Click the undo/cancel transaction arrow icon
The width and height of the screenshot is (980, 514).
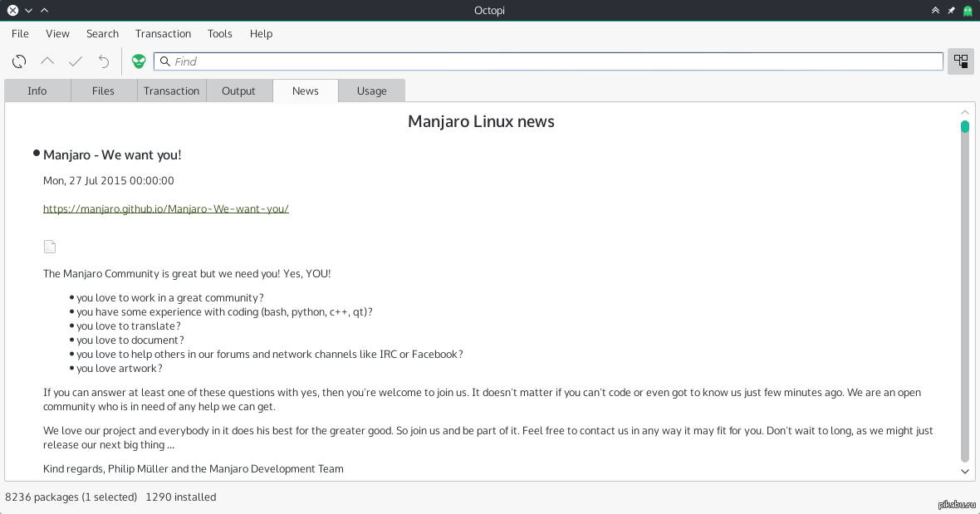[104, 61]
